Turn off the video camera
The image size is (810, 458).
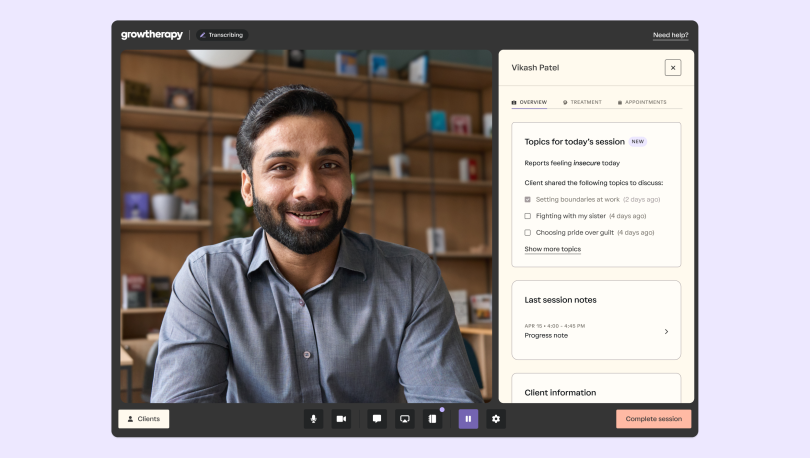(341, 419)
